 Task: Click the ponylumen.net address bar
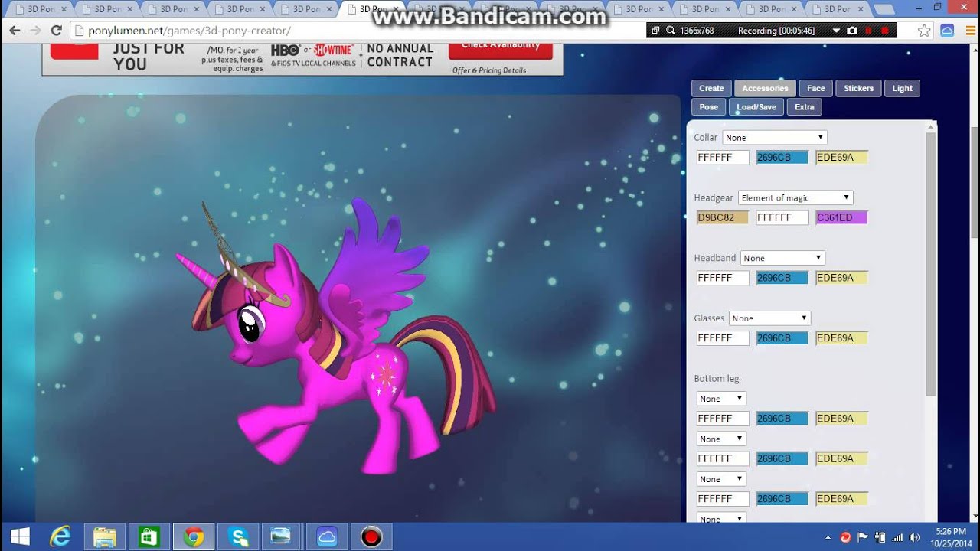356,31
